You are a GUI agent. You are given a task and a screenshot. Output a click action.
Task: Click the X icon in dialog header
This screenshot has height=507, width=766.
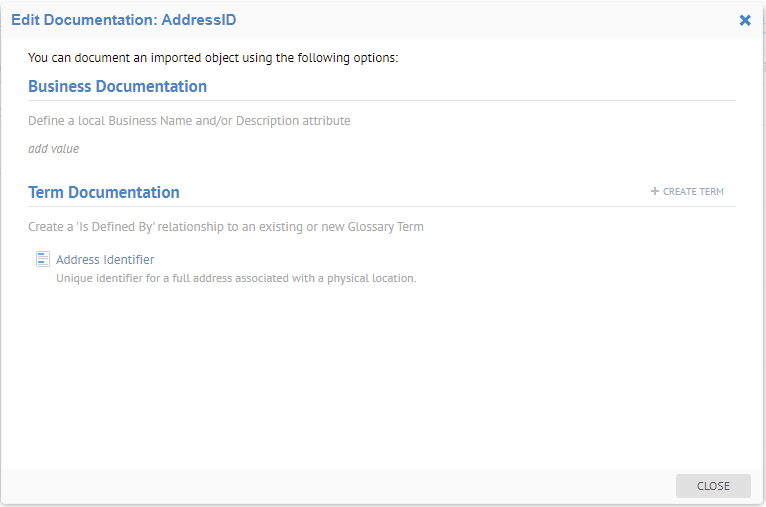point(745,20)
